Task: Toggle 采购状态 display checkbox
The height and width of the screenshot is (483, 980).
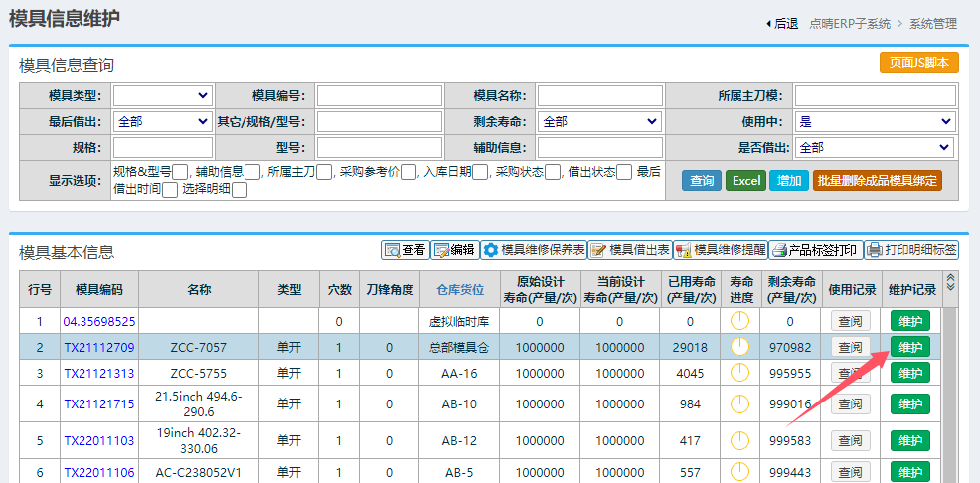Action: point(552,172)
